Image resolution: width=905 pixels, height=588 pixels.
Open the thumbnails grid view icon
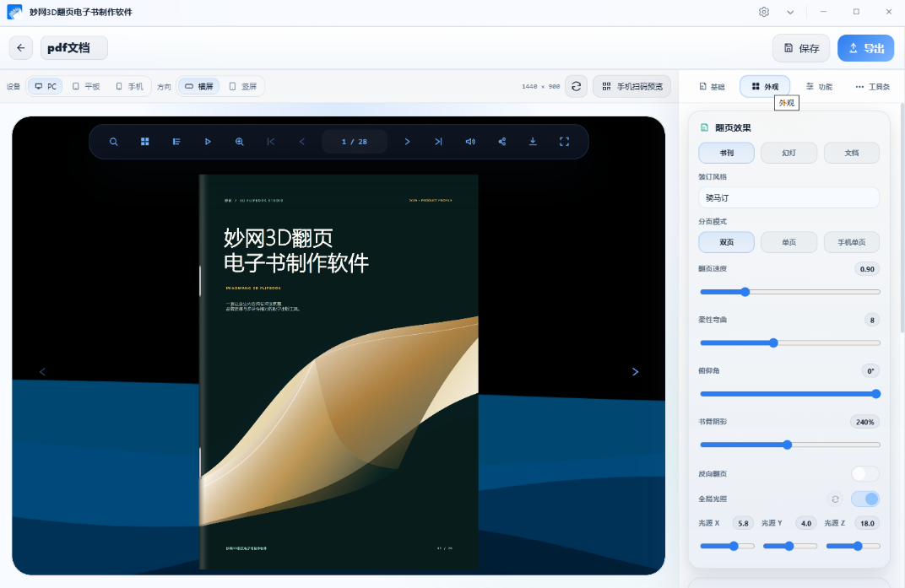pyautogui.click(x=145, y=142)
